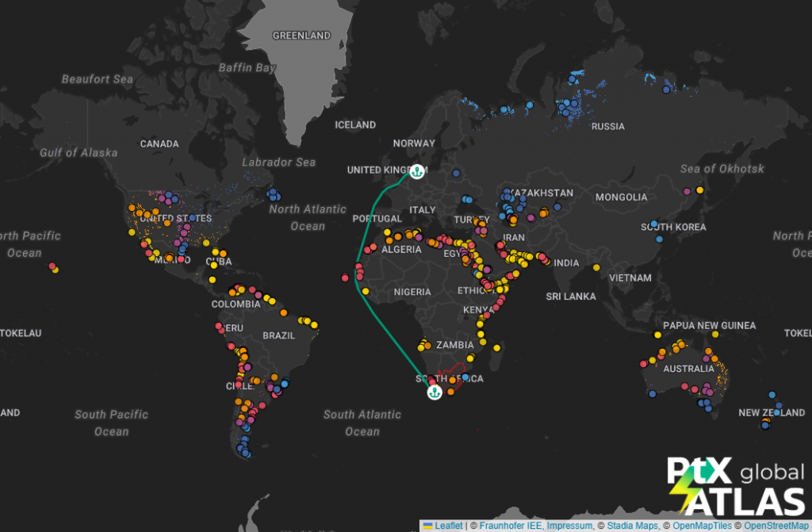This screenshot has width=812, height=532.
Task: Open the OpenStreetMap attribution link
Action: pos(776,526)
